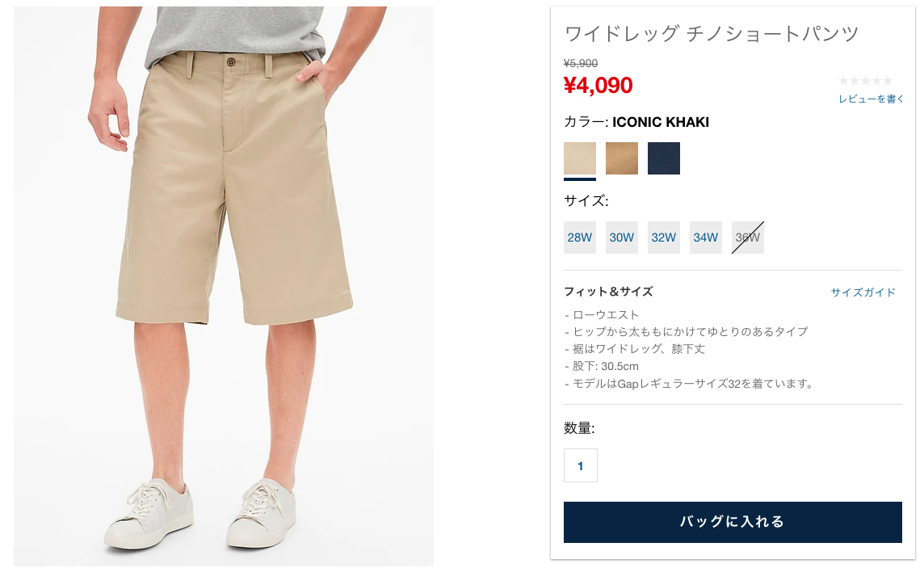
Task: Click the ICONIC KHAKI color name label
Action: coord(661,122)
